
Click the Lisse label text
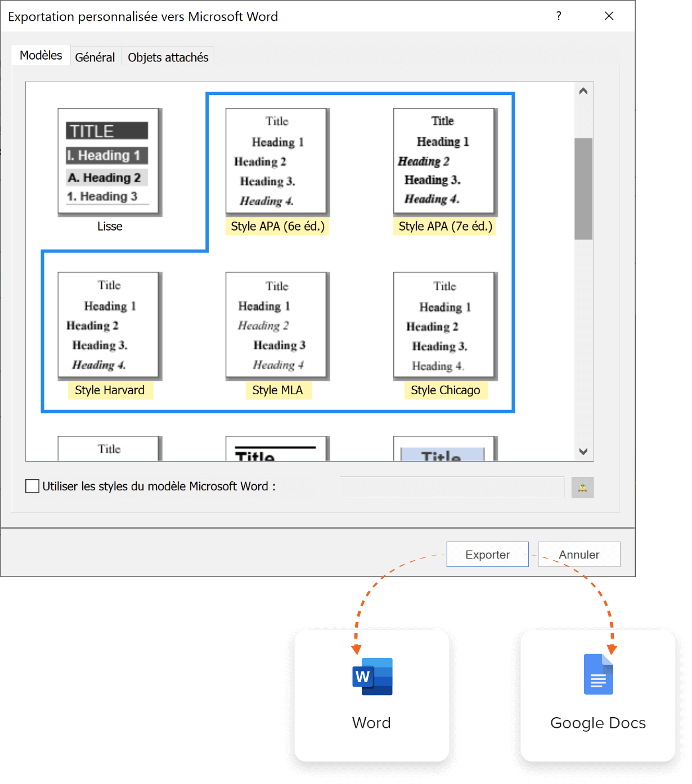[110, 226]
